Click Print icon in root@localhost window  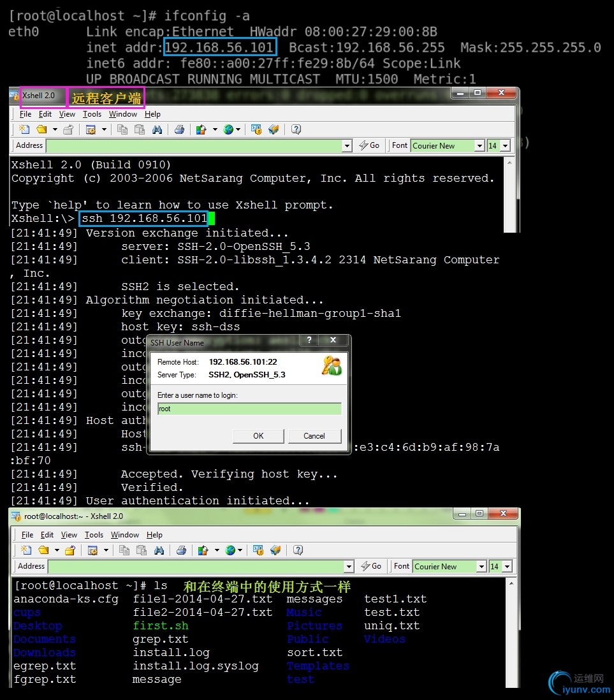tap(181, 550)
